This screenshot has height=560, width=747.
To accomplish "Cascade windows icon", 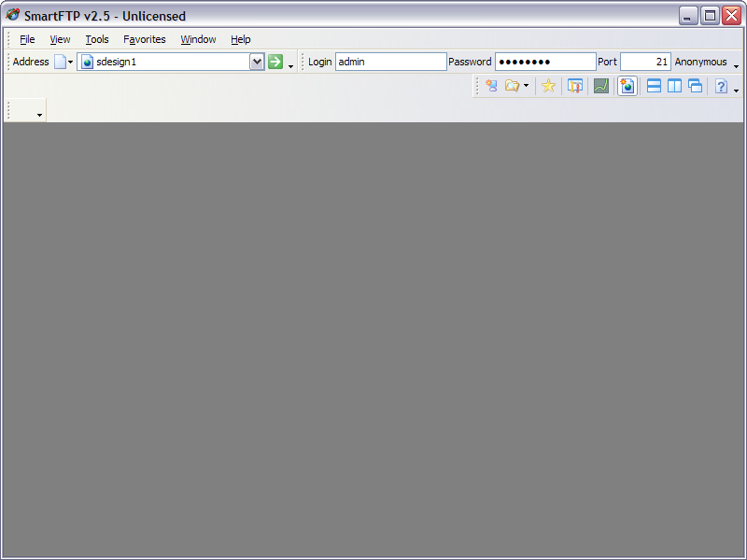I will pyautogui.click(x=696, y=86).
